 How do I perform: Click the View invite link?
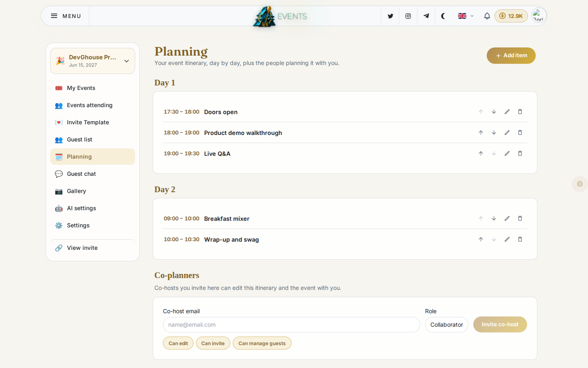coord(93,248)
